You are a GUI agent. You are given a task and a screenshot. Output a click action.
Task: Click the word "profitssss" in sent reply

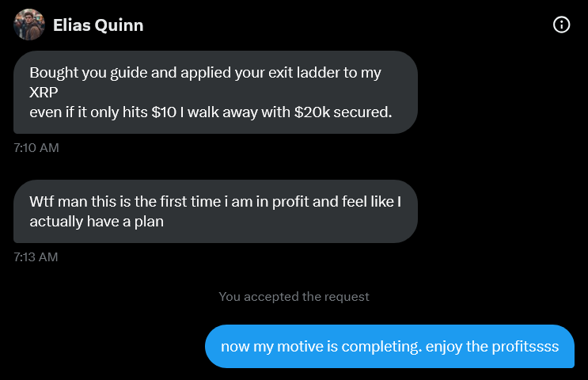526,347
